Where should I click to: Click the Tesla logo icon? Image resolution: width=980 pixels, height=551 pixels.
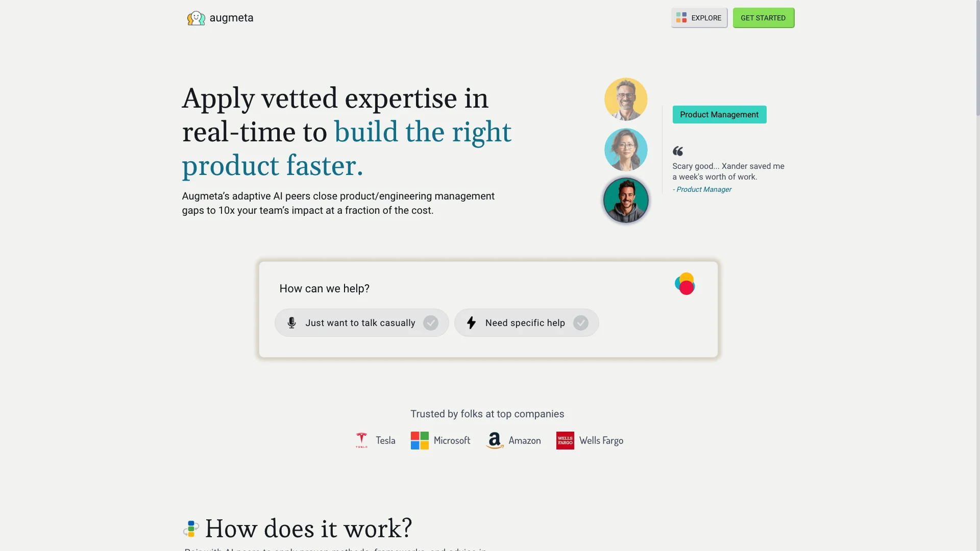click(361, 440)
